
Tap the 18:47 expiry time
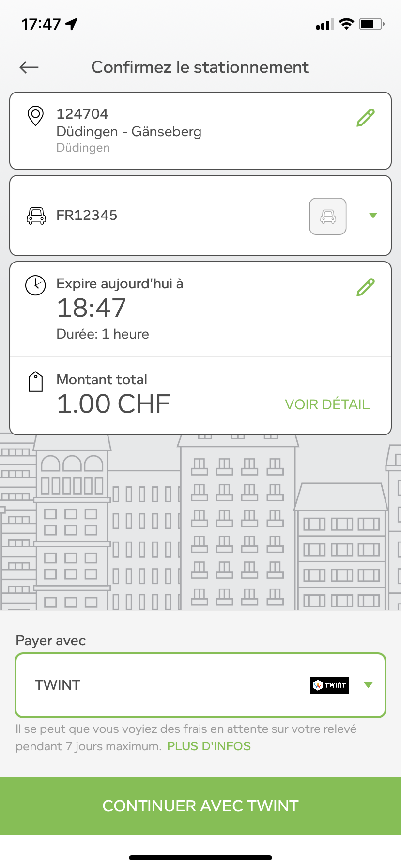[92, 308]
